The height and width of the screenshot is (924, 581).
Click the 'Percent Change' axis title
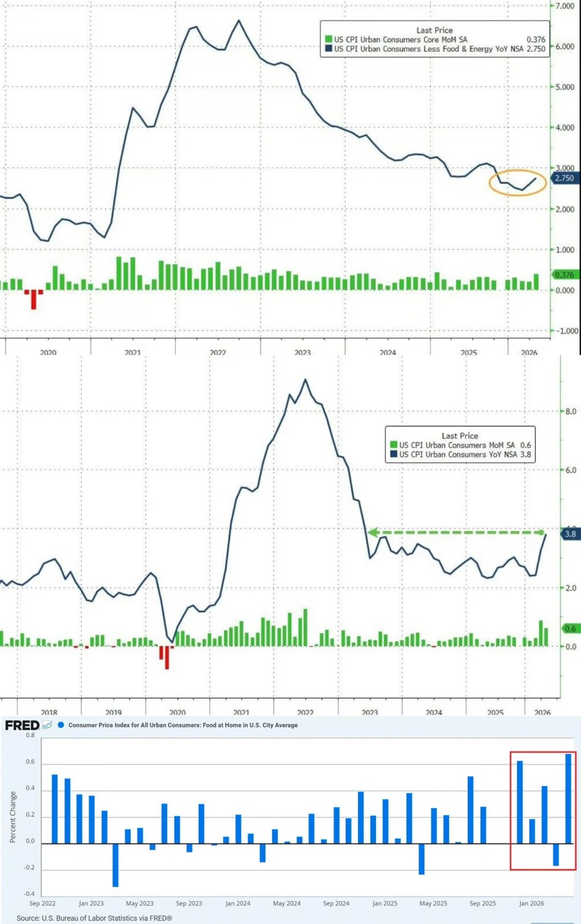(13, 817)
